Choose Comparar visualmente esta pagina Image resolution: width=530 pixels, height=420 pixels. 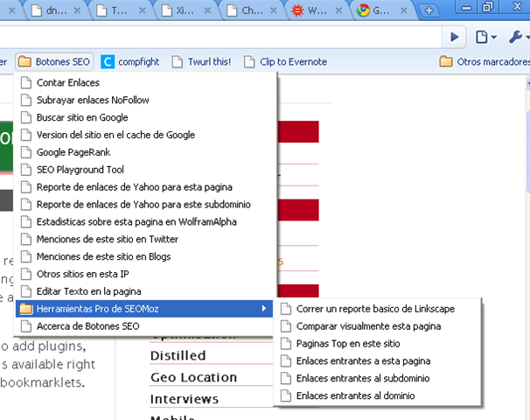click(x=379, y=326)
